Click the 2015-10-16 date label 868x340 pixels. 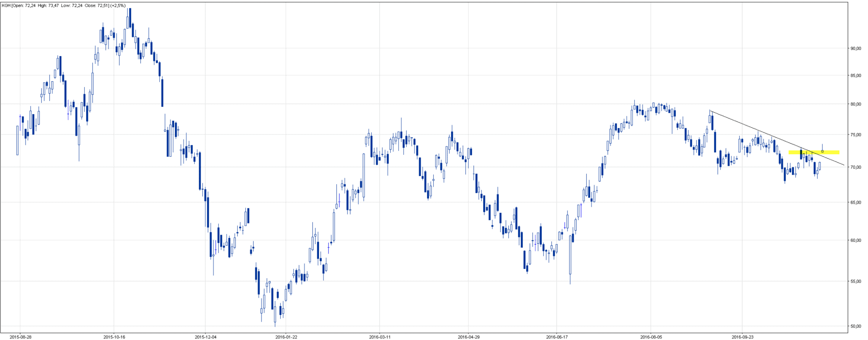[114, 337]
